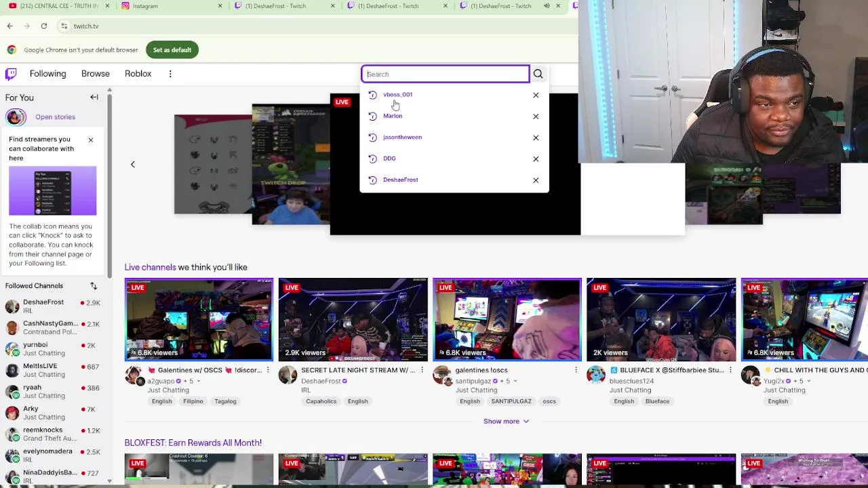Screen dimensions: 868x488
Task: Click Set as default button
Action: (x=172, y=49)
